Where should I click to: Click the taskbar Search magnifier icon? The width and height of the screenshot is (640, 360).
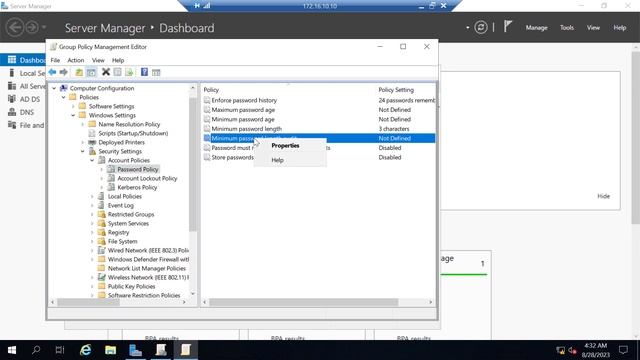coord(36,350)
